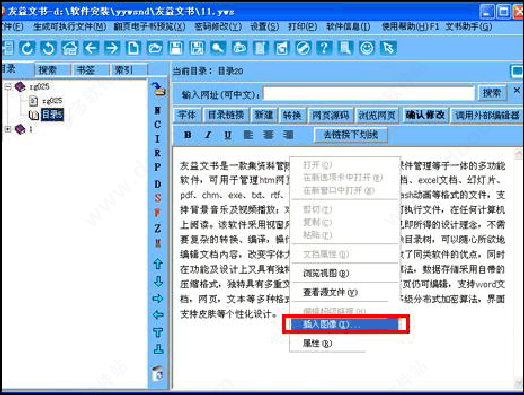Switch to the 搜索 tab
The image size is (524, 395).
point(47,70)
